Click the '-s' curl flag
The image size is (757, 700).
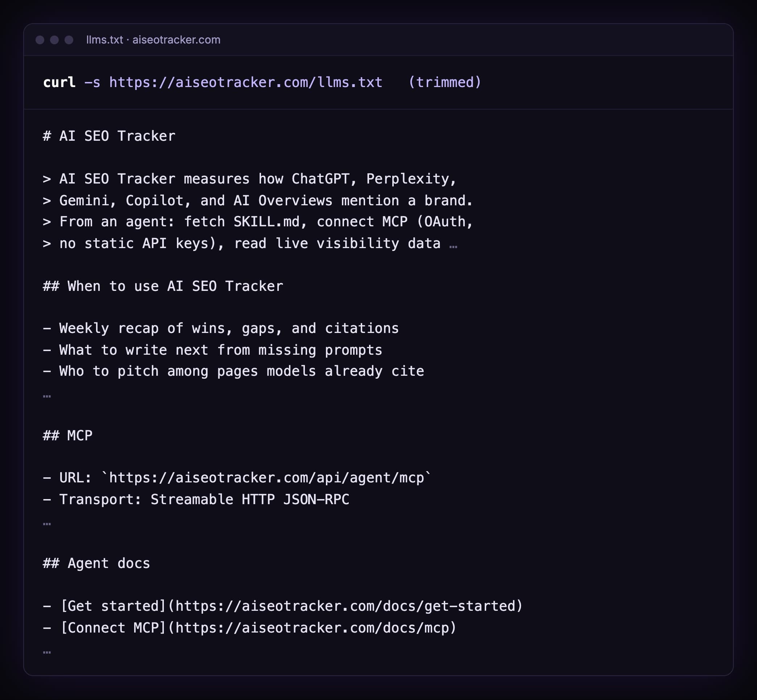(x=92, y=82)
